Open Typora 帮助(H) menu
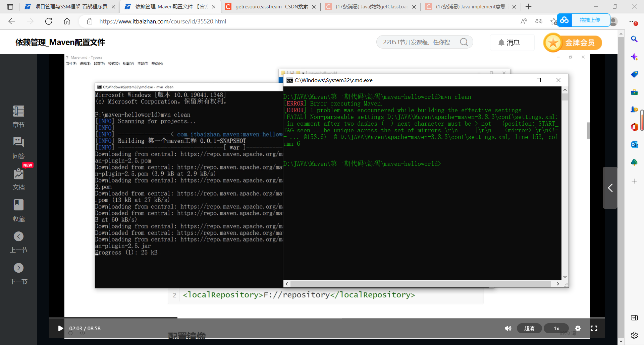 tap(157, 64)
